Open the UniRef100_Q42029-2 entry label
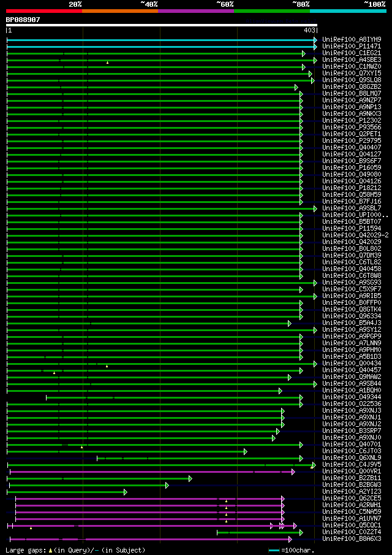Image resolution: width=392 pixels, height=555 pixels. [x=355, y=235]
